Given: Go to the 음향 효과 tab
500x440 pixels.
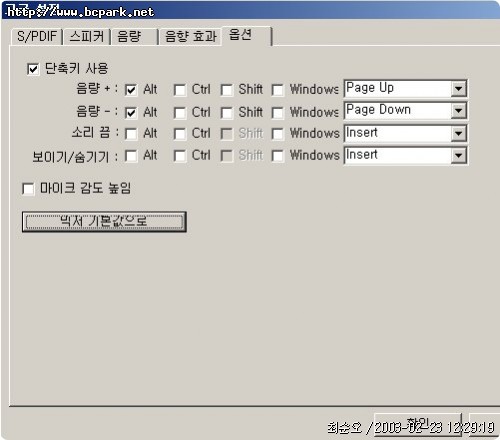Looking at the screenshot, I should (190, 36).
